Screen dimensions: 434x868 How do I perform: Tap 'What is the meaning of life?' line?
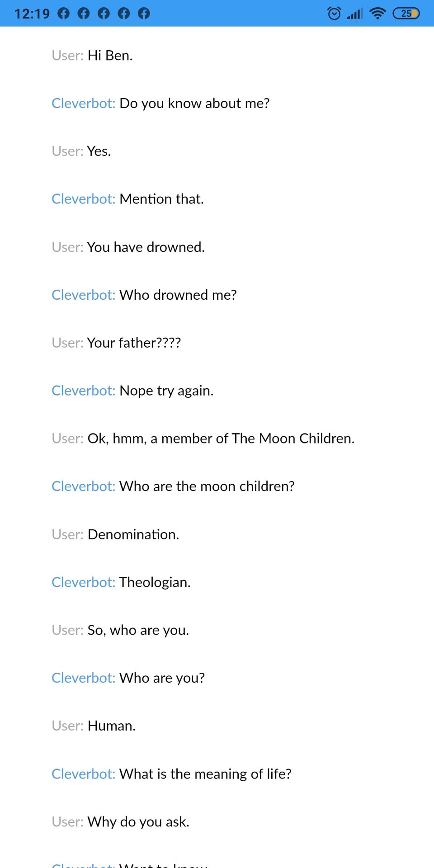(206, 774)
